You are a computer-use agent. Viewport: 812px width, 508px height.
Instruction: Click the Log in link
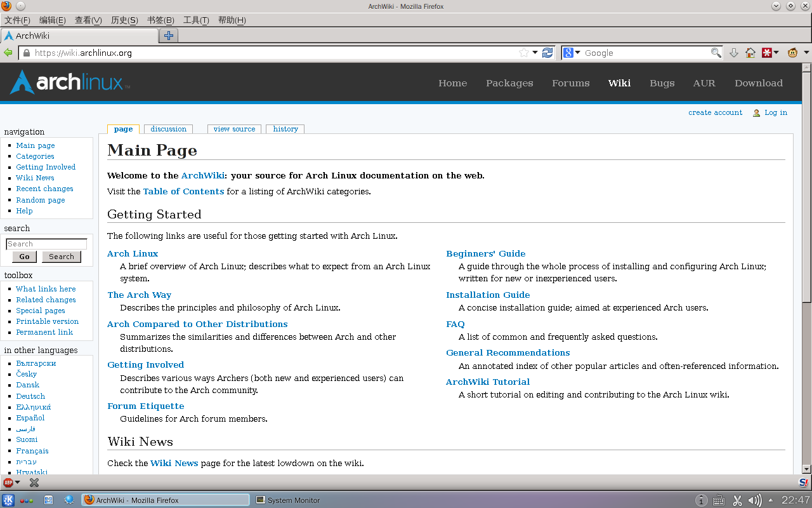coord(776,112)
